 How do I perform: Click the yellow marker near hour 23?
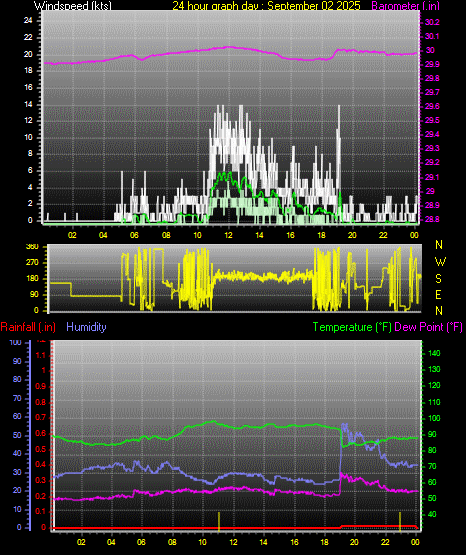400,521
